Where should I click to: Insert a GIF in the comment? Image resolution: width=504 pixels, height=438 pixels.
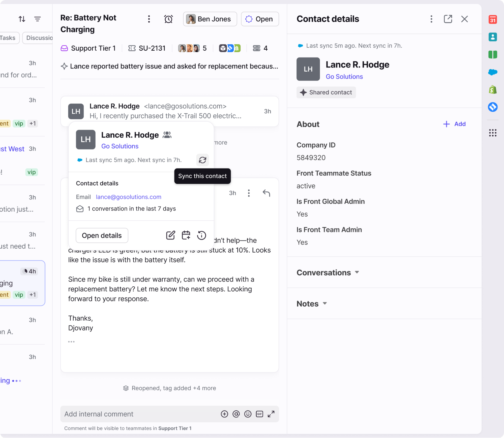click(x=259, y=414)
